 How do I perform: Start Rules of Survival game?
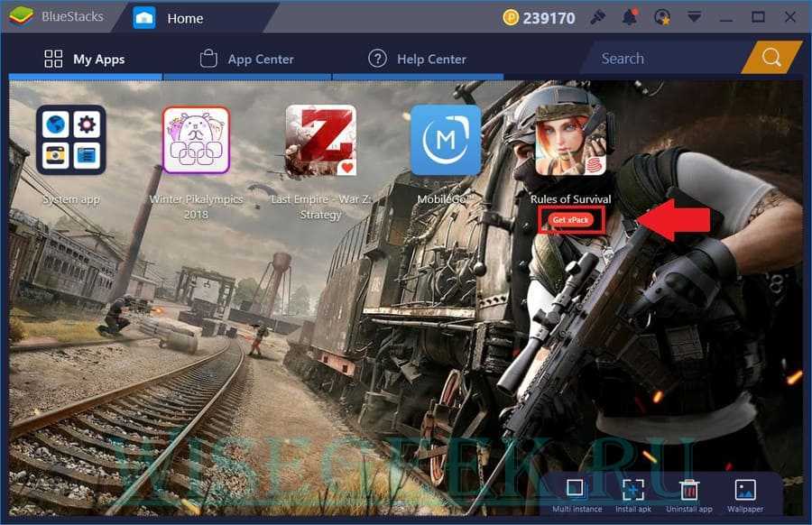tap(570, 140)
